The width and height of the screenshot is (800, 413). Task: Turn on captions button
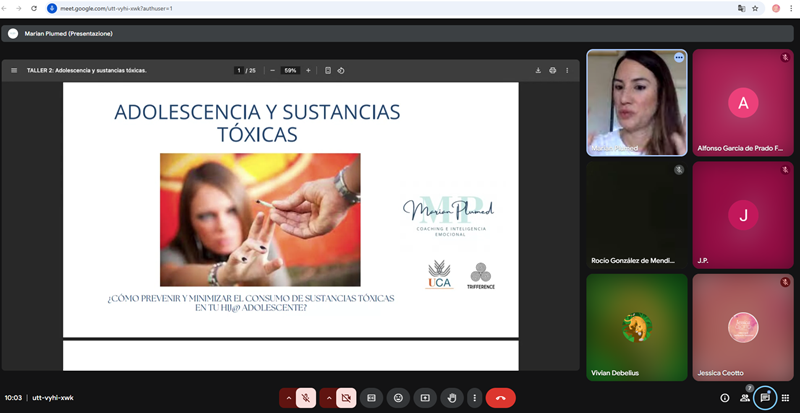(371, 398)
